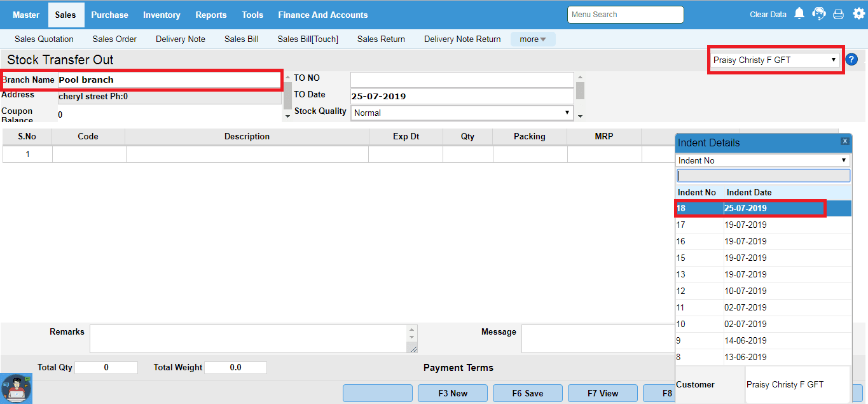Open the Stock Quality Normal dropdown
The image size is (868, 404).
(462, 113)
